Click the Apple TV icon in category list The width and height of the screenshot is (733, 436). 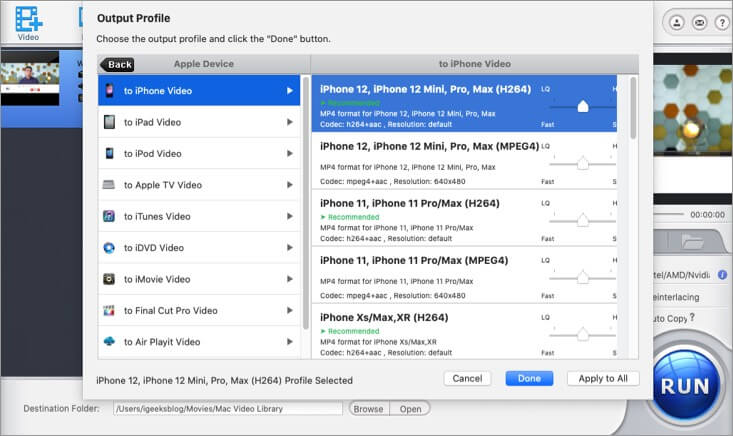(108, 185)
